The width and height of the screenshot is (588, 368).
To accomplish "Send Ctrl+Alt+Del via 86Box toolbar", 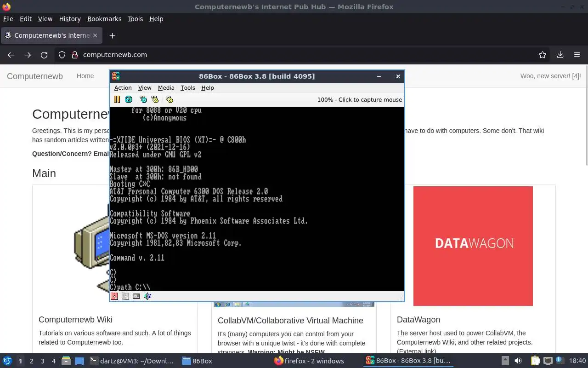I will 143,99.
